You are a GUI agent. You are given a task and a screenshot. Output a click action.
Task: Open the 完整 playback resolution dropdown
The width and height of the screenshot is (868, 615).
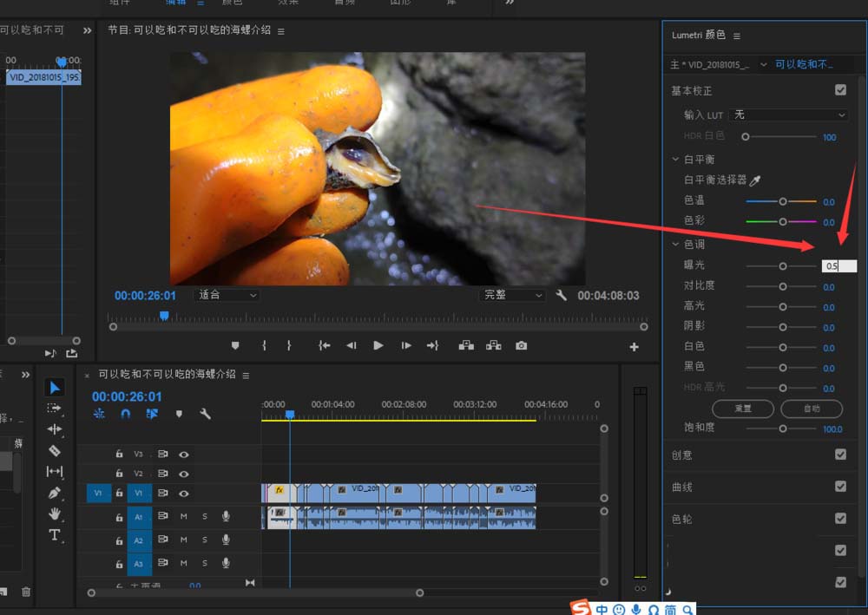coord(512,295)
